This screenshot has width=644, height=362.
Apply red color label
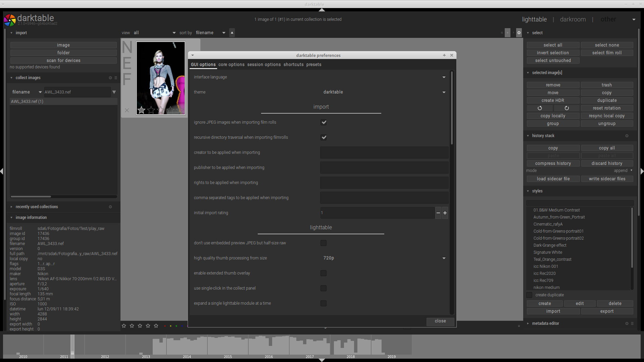(x=164, y=326)
